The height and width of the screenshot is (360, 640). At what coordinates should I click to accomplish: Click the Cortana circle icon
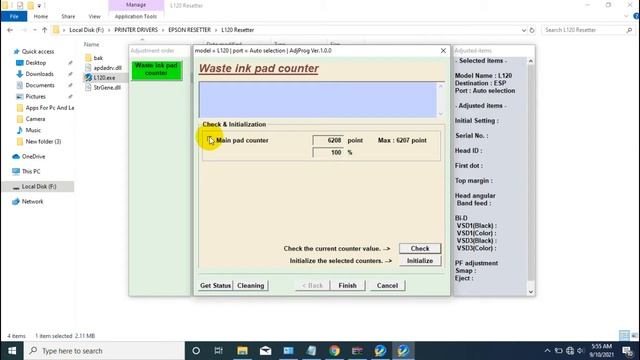pyautogui.click(x=196, y=351)
